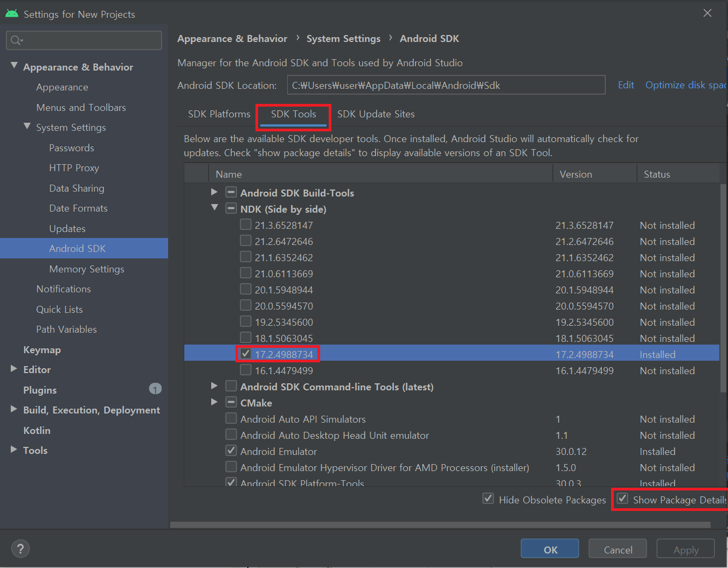The height and width of the screenshot is (568, 728).
Task: Click the Android SDK Location field
Action: pos(446,85)
